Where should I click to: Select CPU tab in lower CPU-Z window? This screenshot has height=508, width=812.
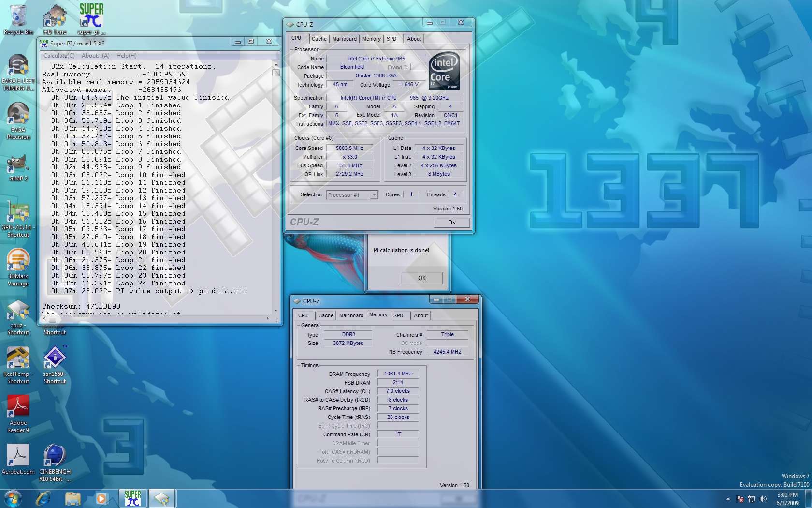303,315
